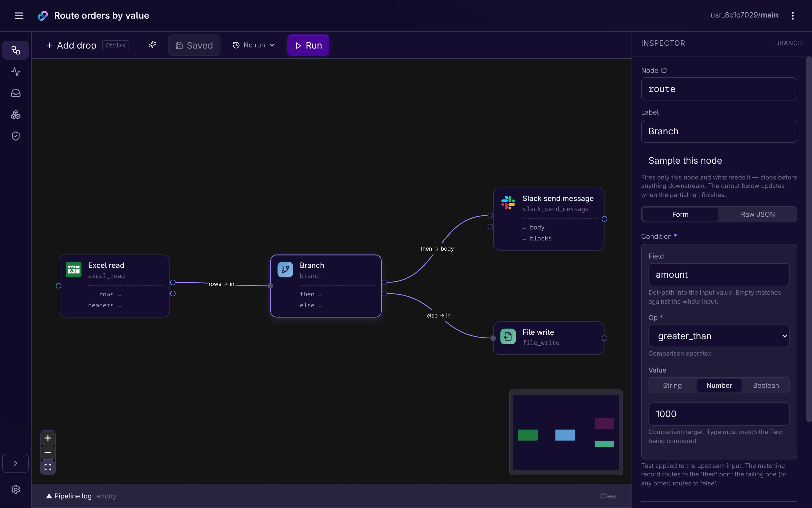The width and height of the screenshot is (812, 508).
Task: Click the 'then → body' edge label
Action: pyautogui.click(x=437, y=249)
